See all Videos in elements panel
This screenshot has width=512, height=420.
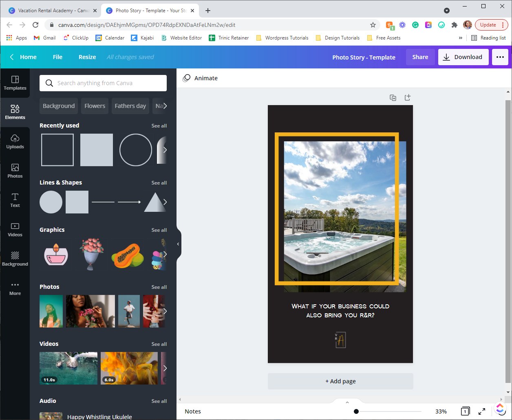pyautogui.click(x=159, y=344)
